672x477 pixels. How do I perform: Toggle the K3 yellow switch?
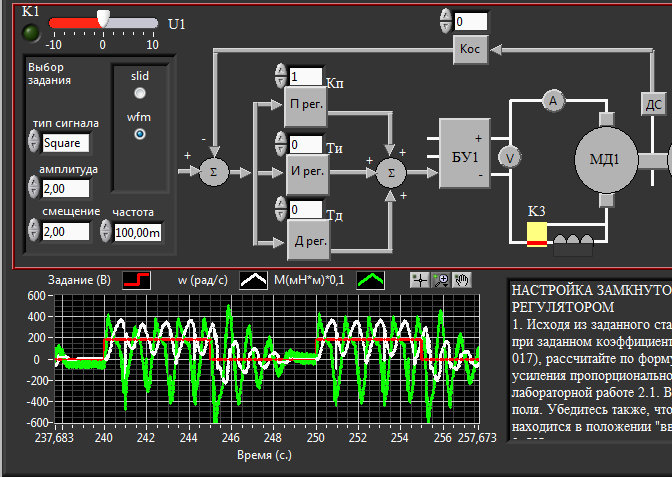(x=537, y=234)
